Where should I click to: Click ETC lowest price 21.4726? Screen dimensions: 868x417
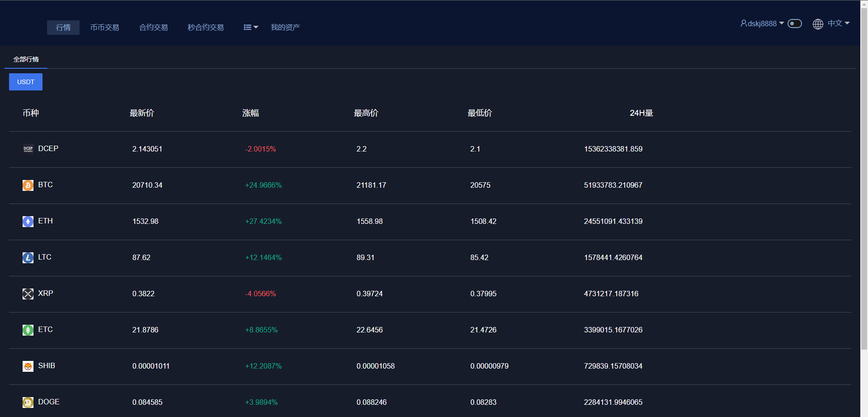pyautogui.click(x=483, y=330)
